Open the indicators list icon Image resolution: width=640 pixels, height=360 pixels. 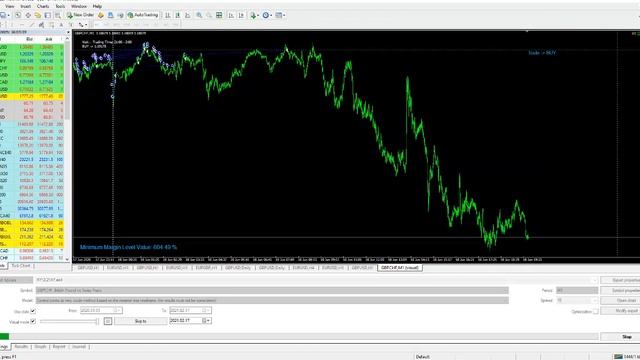pyautogui.click(x=253, y=15)
